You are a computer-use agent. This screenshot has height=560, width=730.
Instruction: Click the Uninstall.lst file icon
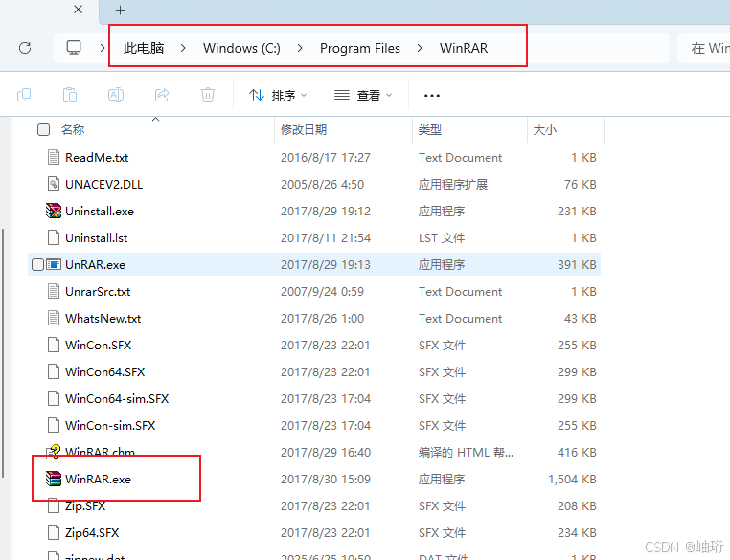[x=54, y=237]
